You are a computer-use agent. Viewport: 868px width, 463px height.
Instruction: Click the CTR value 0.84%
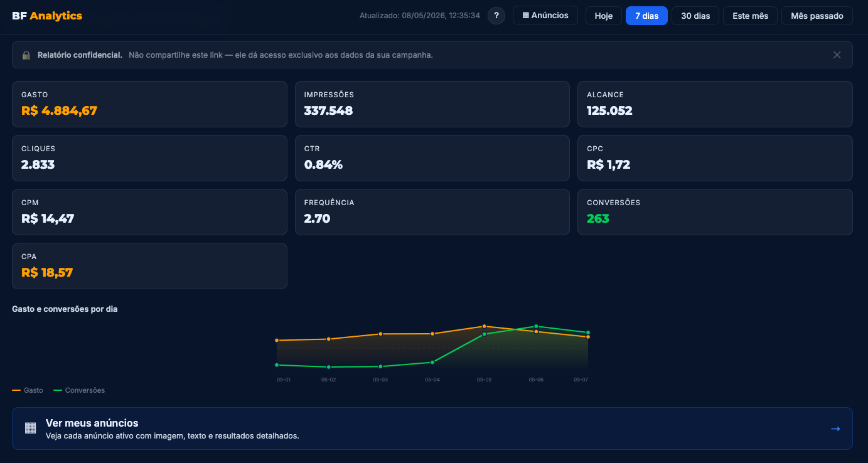coord(323,165)
